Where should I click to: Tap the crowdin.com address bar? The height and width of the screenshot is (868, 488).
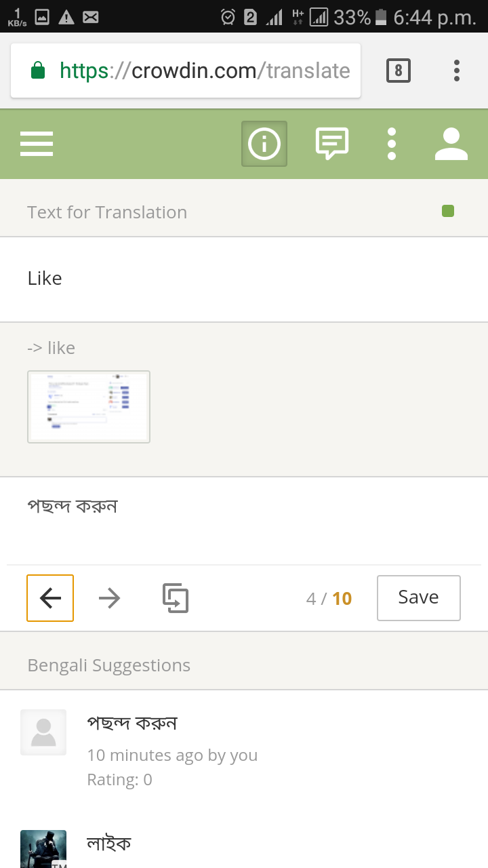pyautogui.click(x=186, y=71)
